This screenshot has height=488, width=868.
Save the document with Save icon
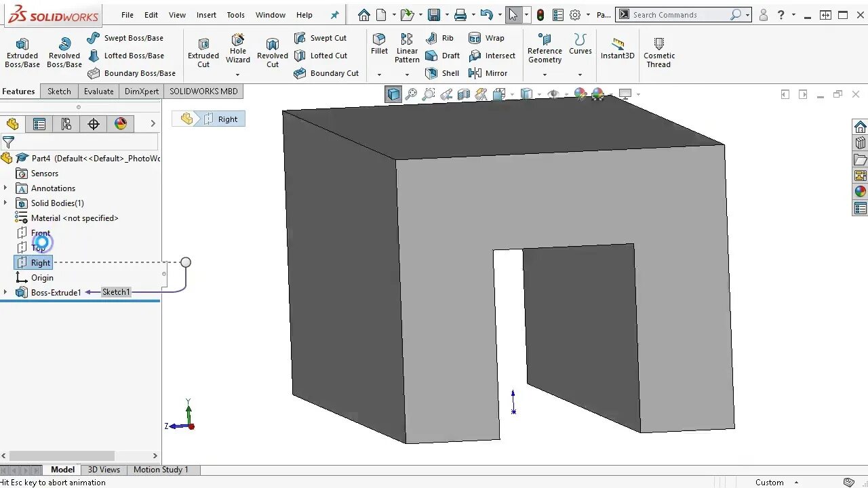[x=434, y=15]
